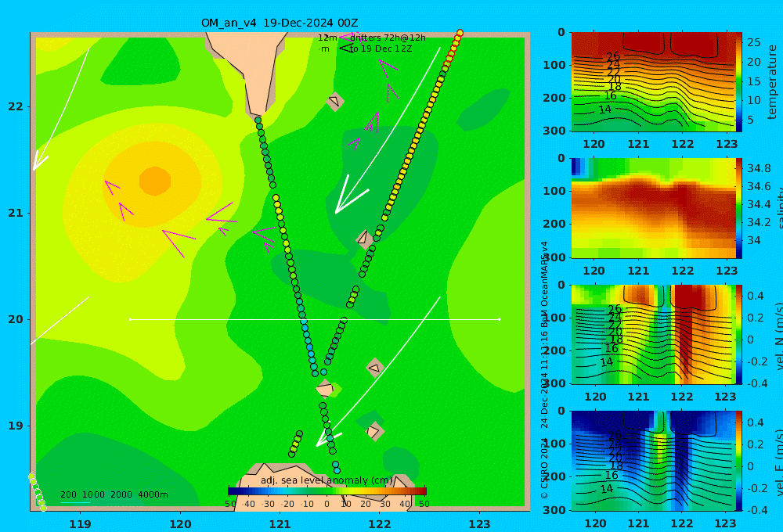Select the small island near 19N 122E
The image size is (783, 532).
[x=374, y=431]
